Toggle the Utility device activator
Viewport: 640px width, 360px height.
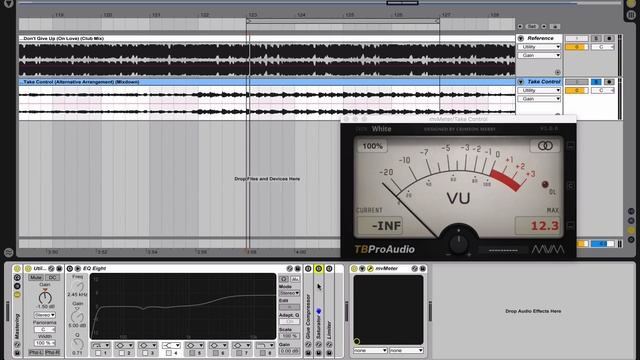click(28, 269)
